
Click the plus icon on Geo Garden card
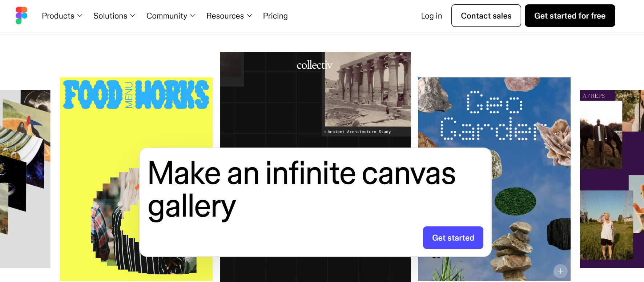[x=560, y=271]
